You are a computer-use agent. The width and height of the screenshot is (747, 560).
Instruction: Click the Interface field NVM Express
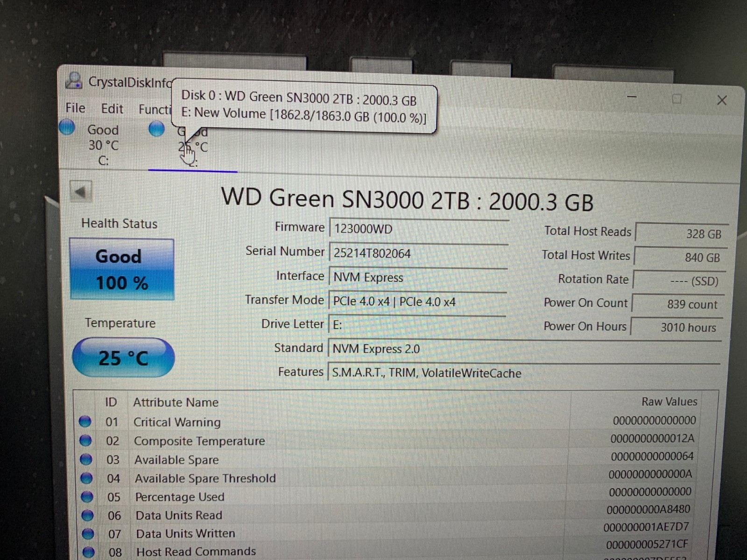click(x=418, y=278)
